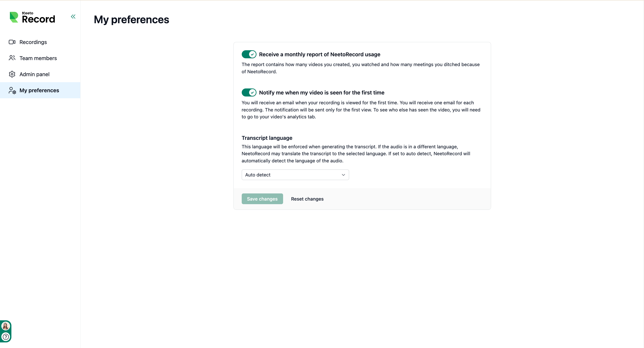Click the My preferences user-gear icon

click(12, 90)
